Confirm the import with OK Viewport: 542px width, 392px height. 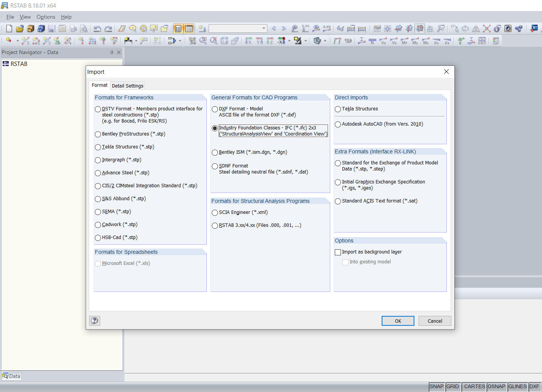[398, 320]
